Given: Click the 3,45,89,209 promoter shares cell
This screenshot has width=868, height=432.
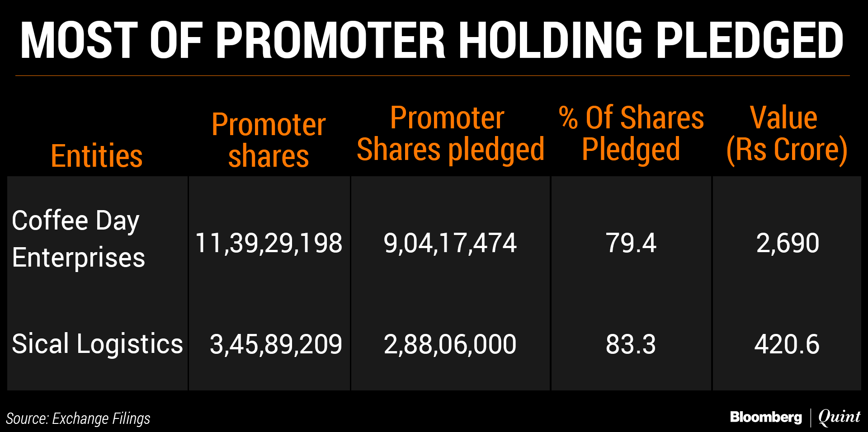Looking at the screenshot, I should [276, 344].
